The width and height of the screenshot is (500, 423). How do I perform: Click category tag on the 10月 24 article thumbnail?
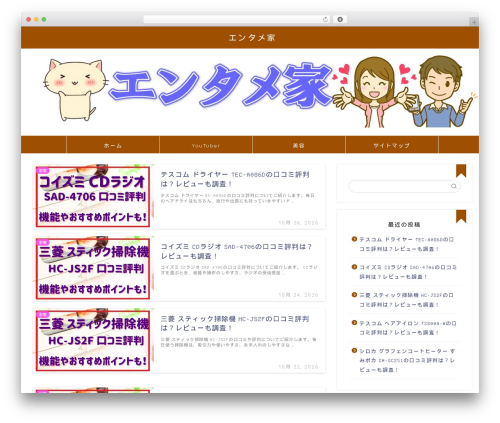point(43,242)
